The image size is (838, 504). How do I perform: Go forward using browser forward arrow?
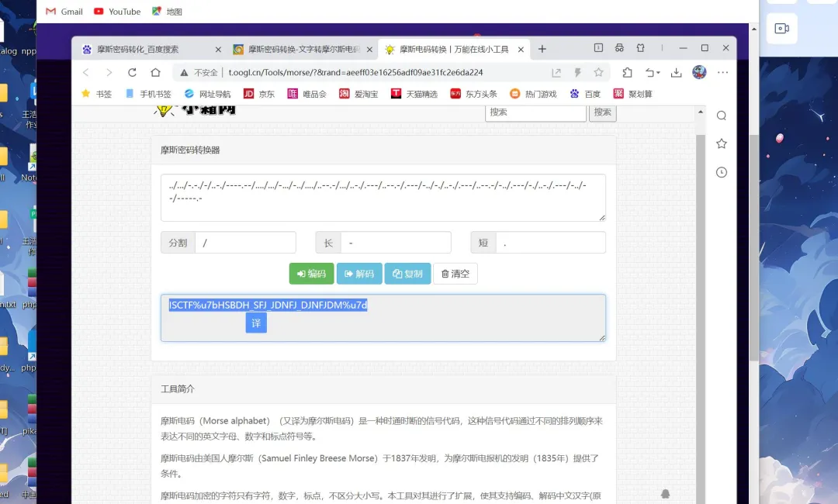coord(109,72)
